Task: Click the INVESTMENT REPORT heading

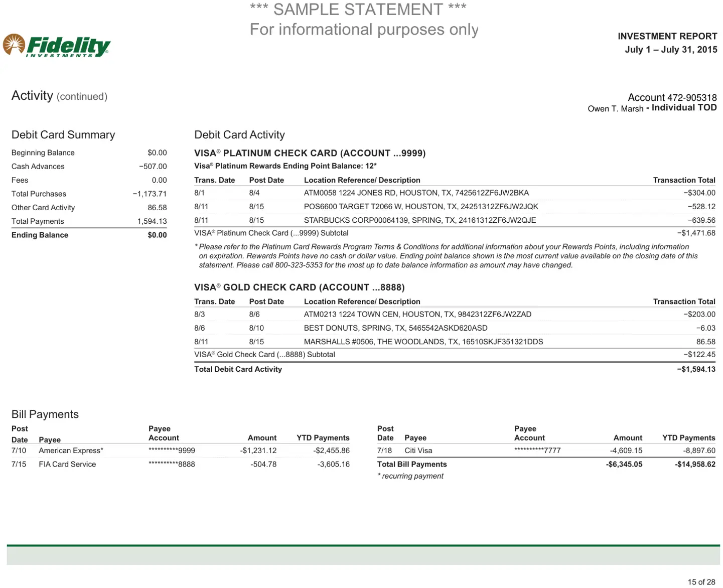Action: coord(667,36)
